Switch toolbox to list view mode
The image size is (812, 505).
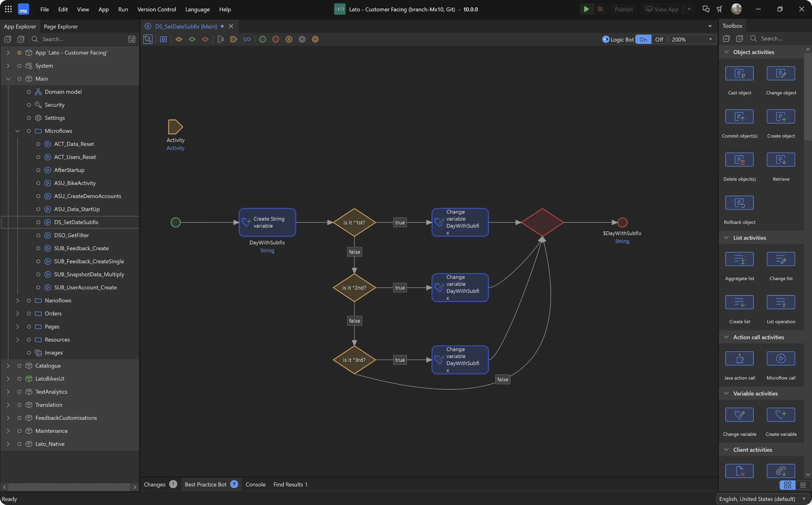(x=803, y=485)
